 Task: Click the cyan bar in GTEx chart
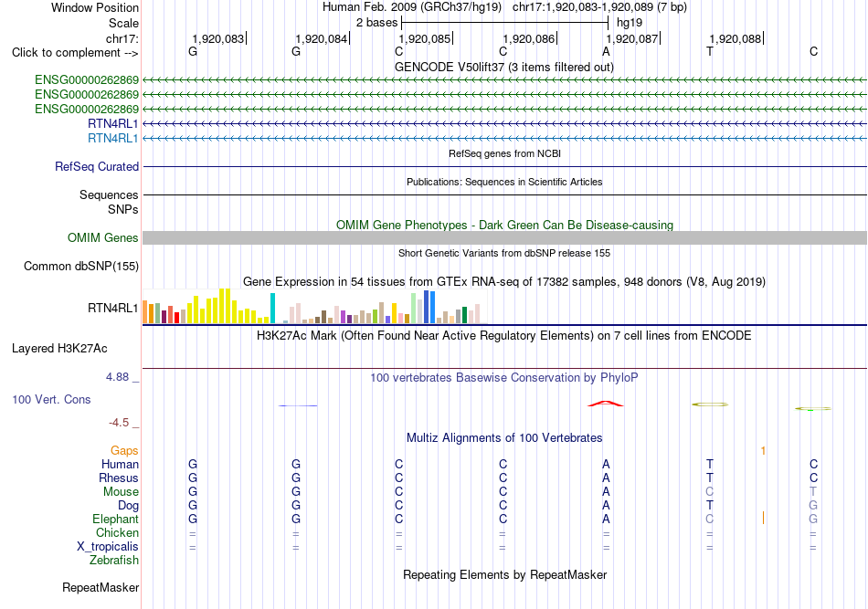(x=272, y=308)
